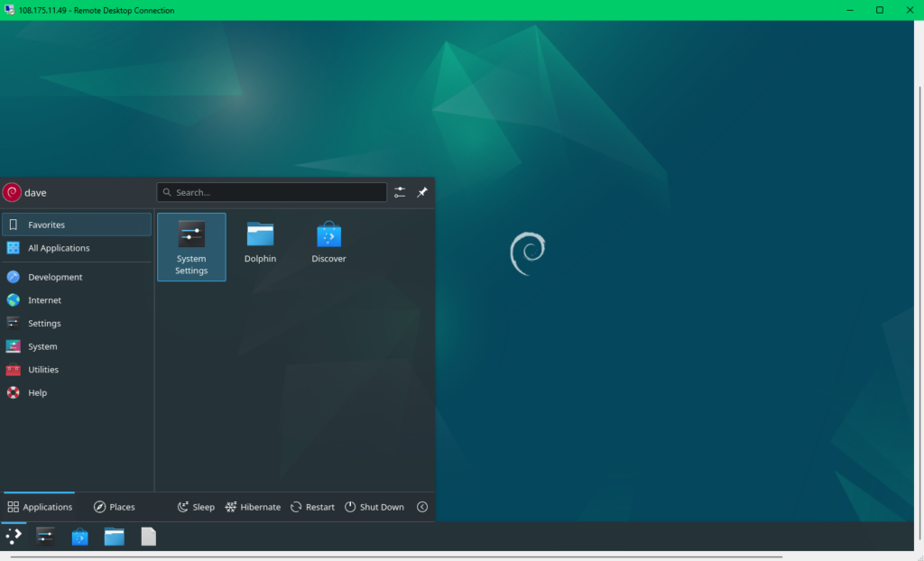Maximize the Remote Desktop Connection window
924x561 pixels.
click(879, 10)
